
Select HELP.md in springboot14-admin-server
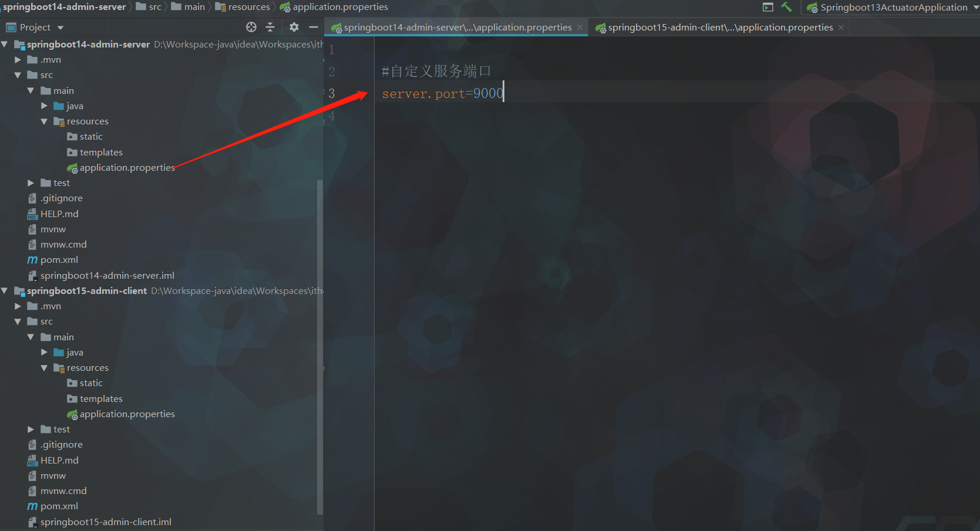[53, 214]
